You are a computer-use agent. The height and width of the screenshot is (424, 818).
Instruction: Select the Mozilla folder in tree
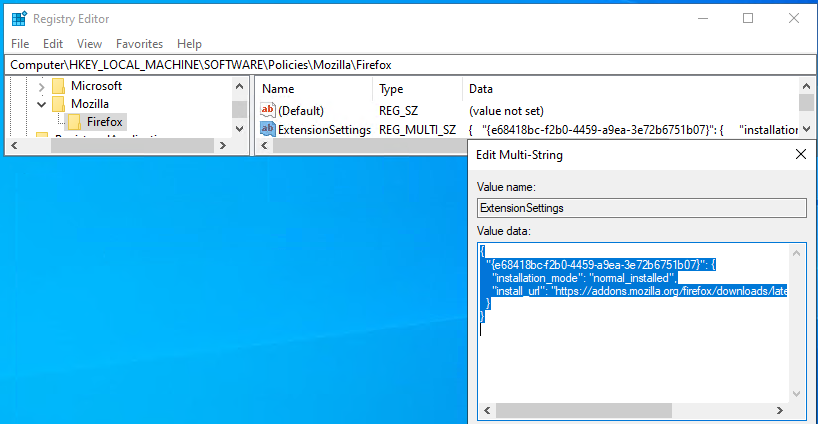pos(90,104)
